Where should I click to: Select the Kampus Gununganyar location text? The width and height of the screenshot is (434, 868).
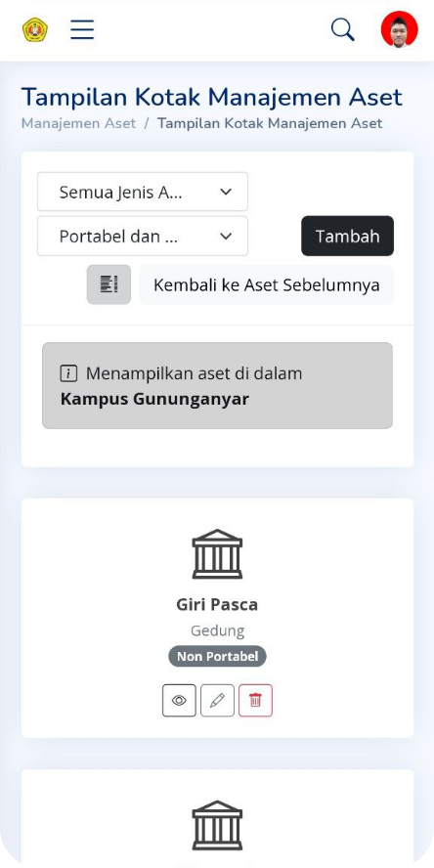154,399
